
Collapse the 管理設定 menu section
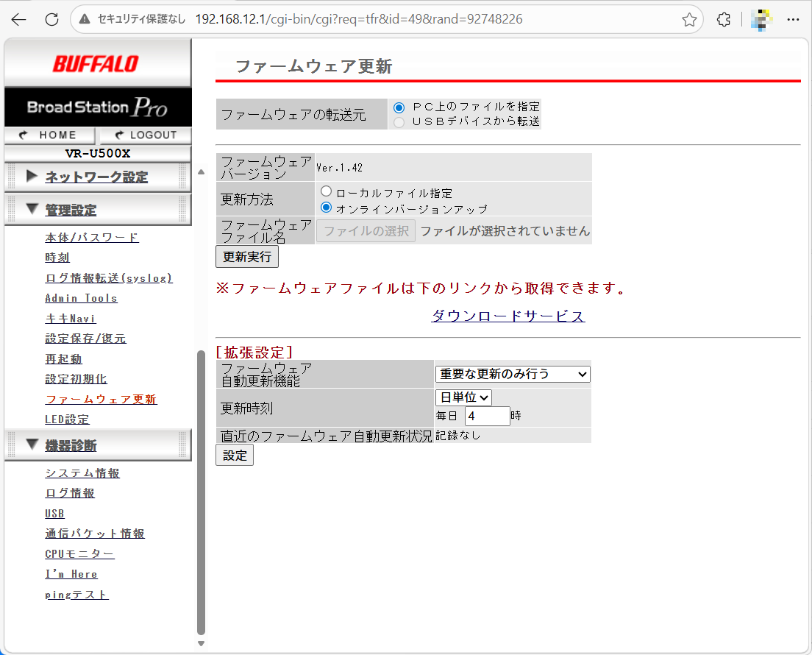pyautogui.click(x=71, y=210)
